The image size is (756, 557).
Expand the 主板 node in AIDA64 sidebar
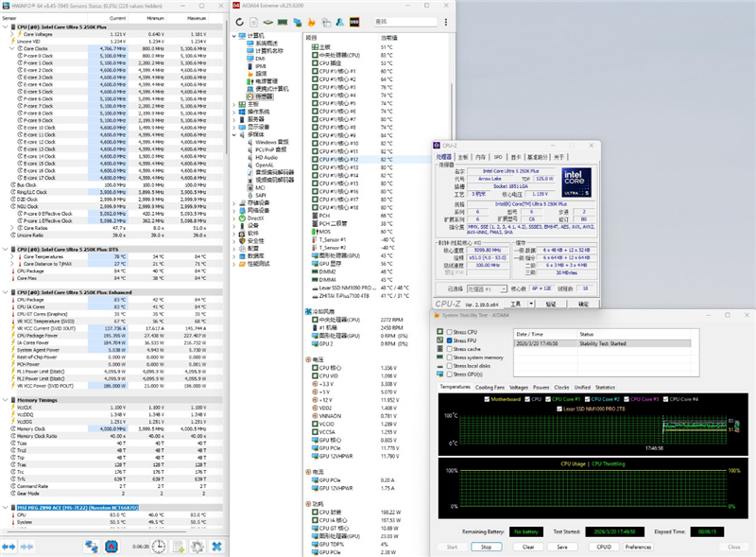(x=233, y=103)
